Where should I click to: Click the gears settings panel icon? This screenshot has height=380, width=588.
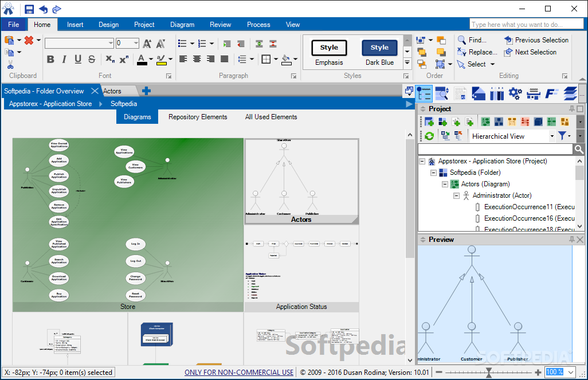[x=515, y=93]
